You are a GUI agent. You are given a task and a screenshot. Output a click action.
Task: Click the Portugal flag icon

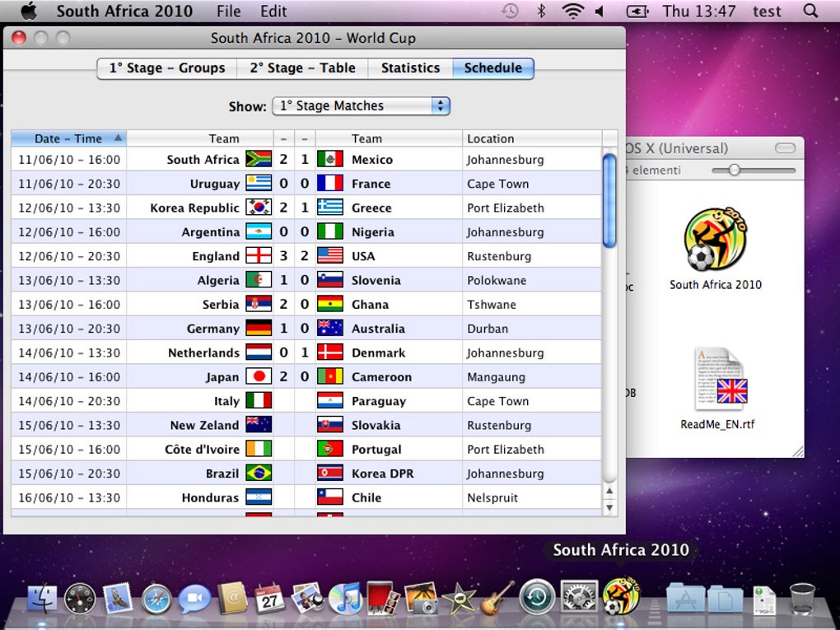point(330,449)
